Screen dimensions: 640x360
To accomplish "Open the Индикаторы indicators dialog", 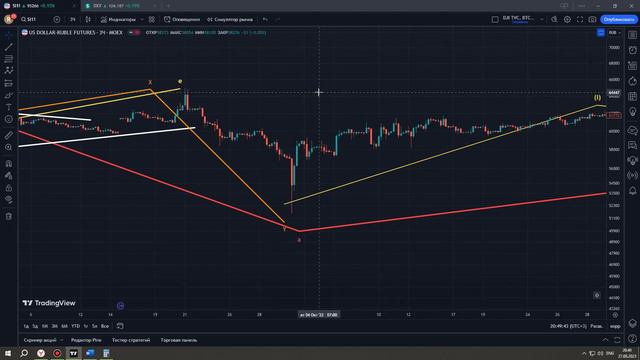I will (x=118, y=19).
